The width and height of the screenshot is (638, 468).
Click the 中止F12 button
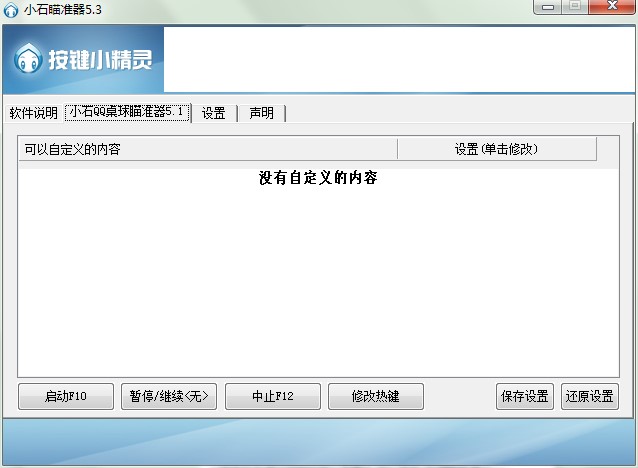273,396
